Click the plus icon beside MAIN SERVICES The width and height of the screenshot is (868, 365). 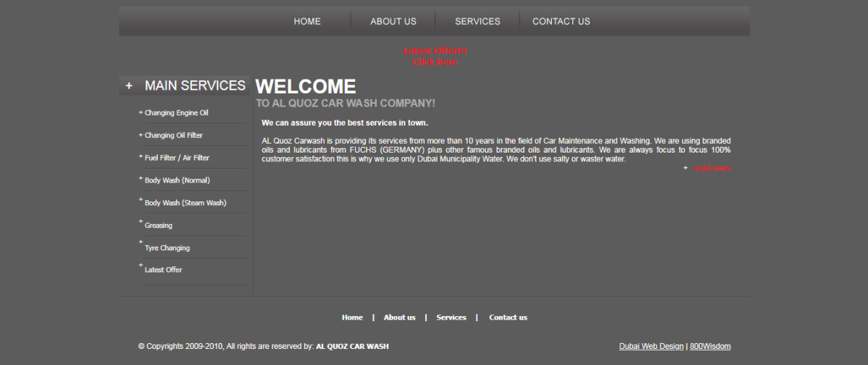click(x=129, y=85)
